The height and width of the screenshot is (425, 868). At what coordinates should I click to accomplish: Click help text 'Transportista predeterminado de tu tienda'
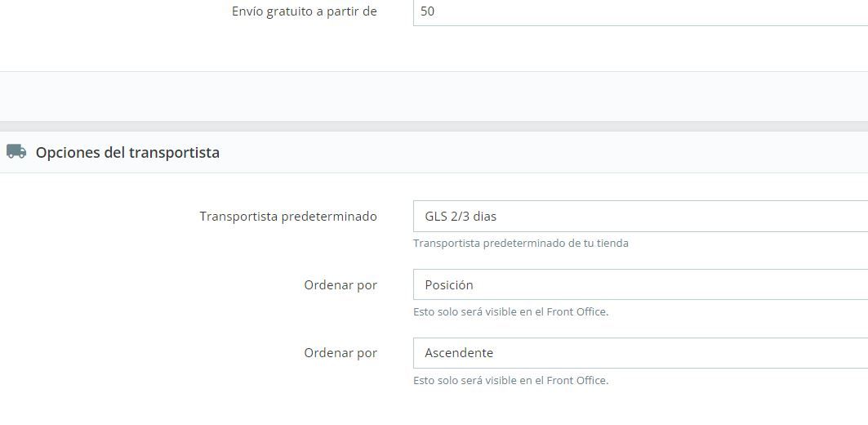(x=521, y=244)
